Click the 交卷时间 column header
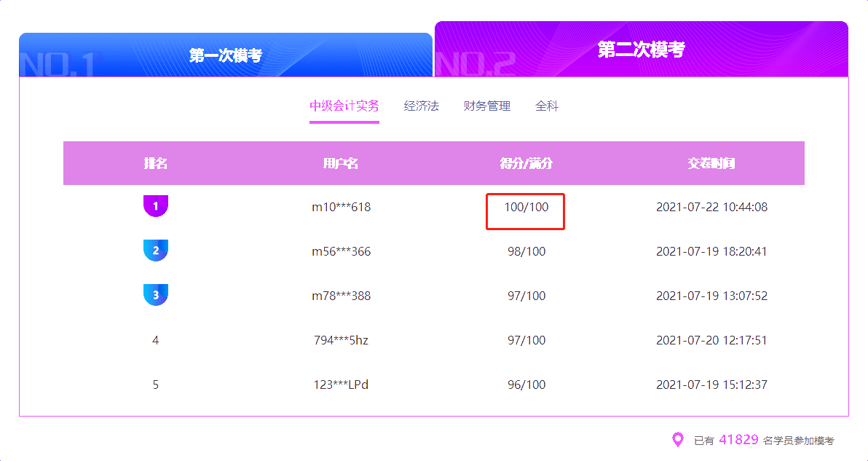Viewport: 868px width, 461px height. tap(711, 163)
